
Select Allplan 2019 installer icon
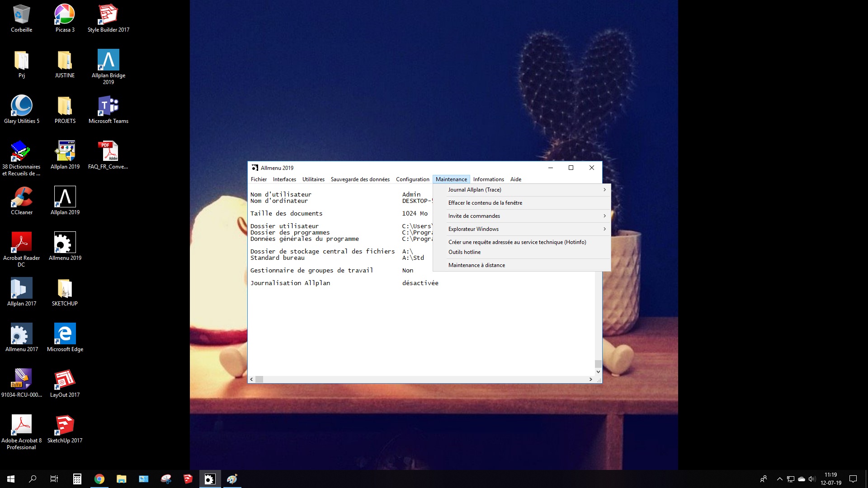65,155
